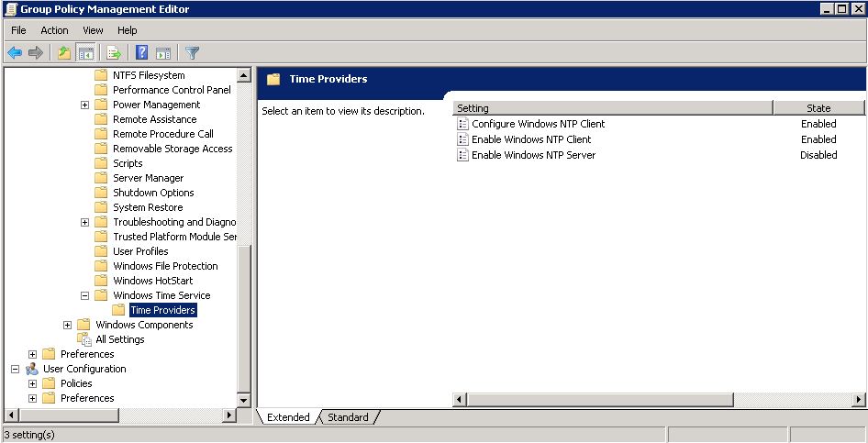Viewport: 868px width, 443px height.
Task: Select Configure Windows NTP Client setting
Action: coord(538,124)
